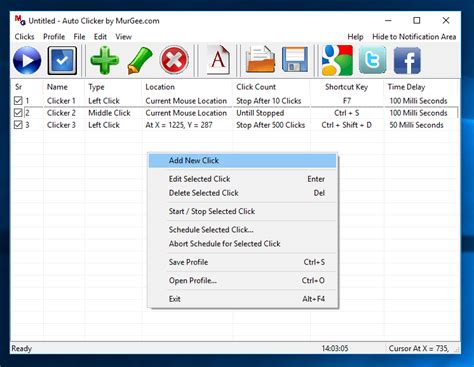Click the Untill Stopped cell
The height and width of the screenshot is (367, 474).
[260, 113]
